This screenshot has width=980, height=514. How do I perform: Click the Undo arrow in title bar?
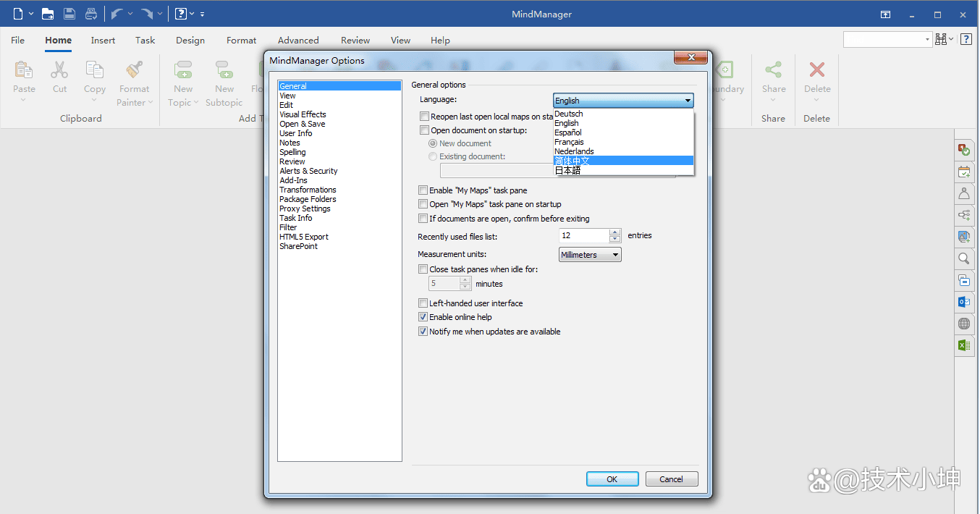coord(116,14)
